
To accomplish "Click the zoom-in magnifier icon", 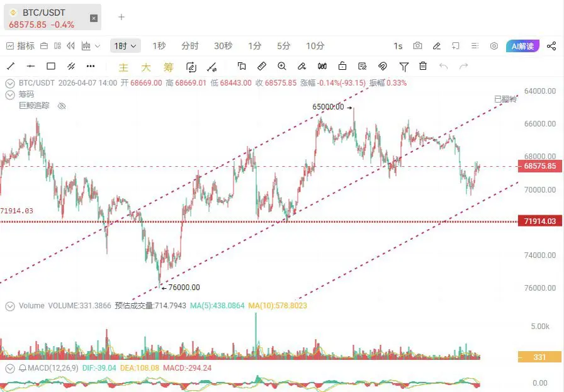I will click(x=281, y=66).
